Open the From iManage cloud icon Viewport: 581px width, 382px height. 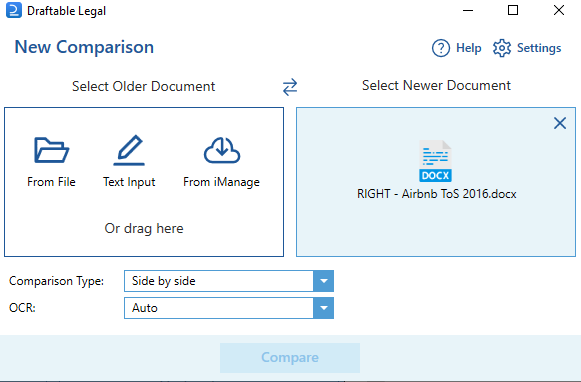[222, 150]
